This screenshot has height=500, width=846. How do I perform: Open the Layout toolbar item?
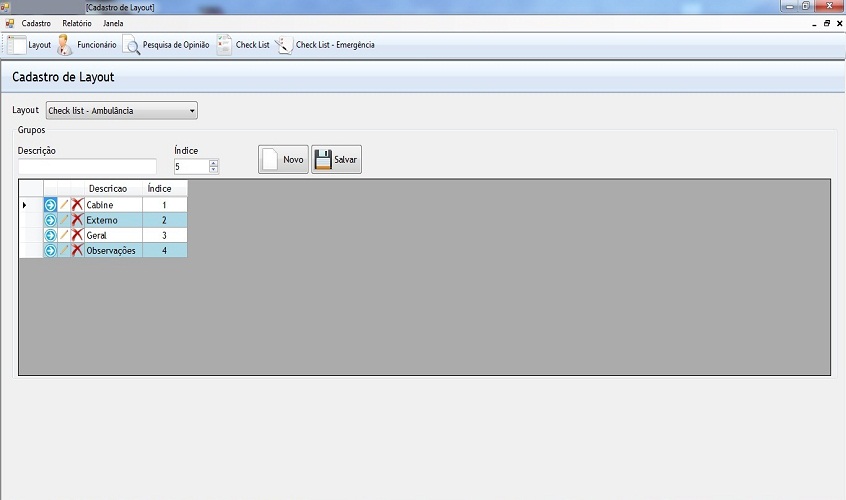(29, 45)
